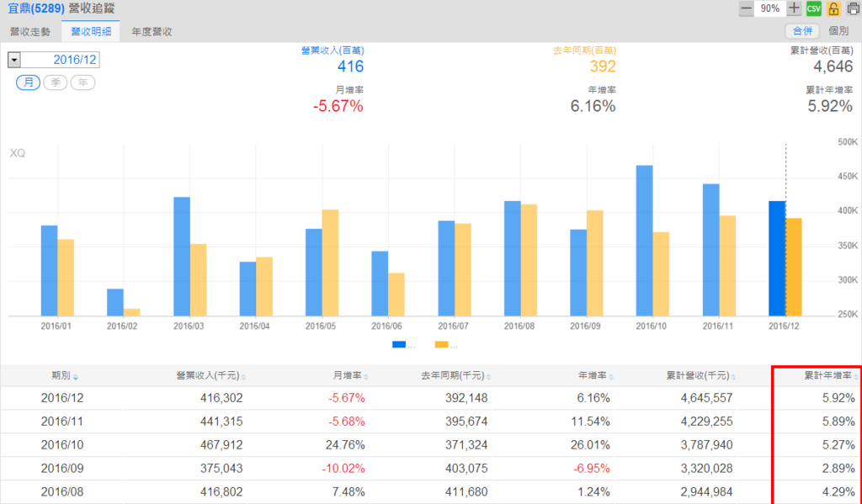Click the 2016/02 blue revenue bar

[x=115, y=302]
